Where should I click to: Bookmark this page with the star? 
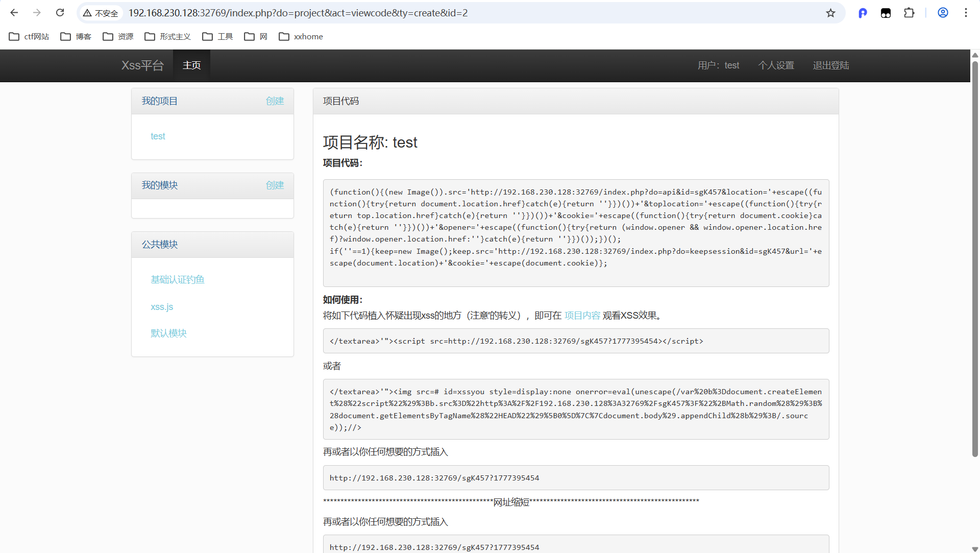point(830,13)
